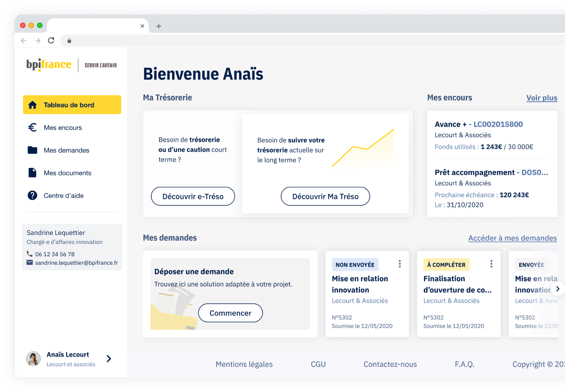Show next demandes with carousel arrow
Screen dimensions: 565x392
[x=558, y=288]
